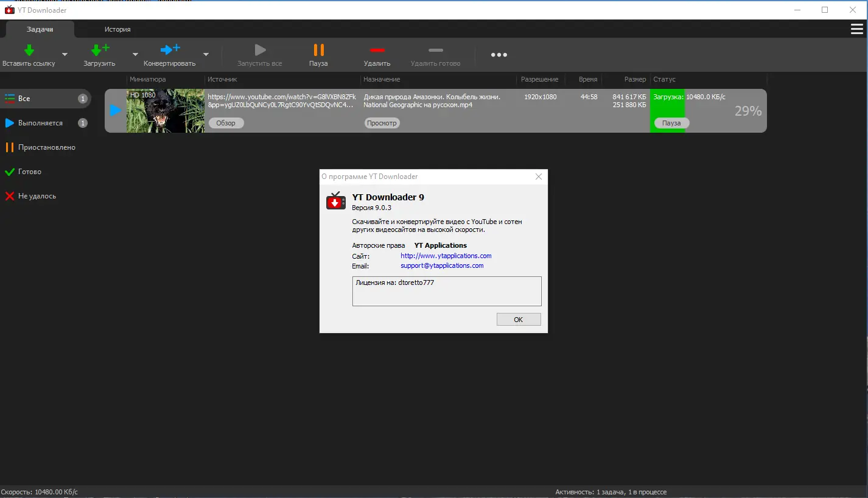The height and width of the screenshot is (498, 868).
Task: Expand the Конвертировать dropdown arrow
Action: coord(206,54)
